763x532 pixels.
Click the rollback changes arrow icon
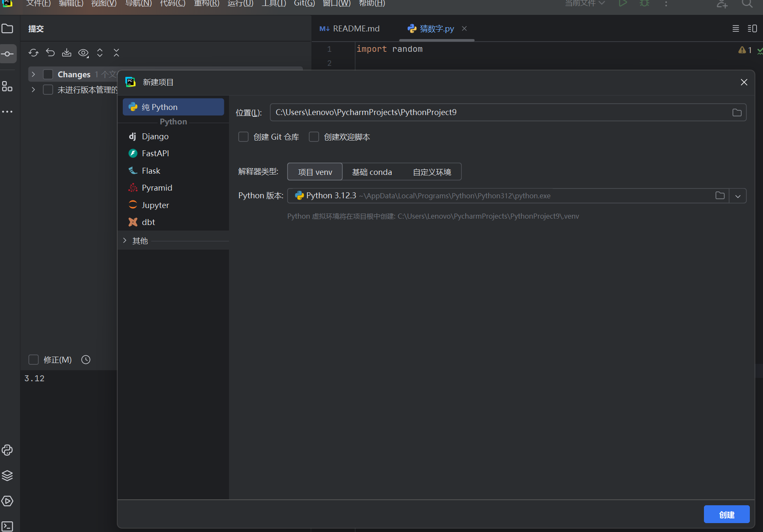(x=50, y=53)
